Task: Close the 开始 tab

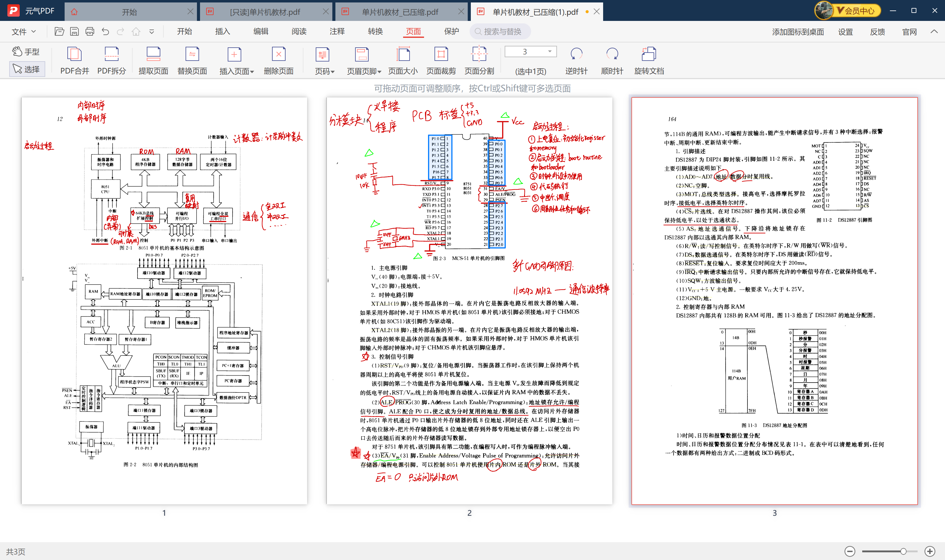Action: coord(190,12)
